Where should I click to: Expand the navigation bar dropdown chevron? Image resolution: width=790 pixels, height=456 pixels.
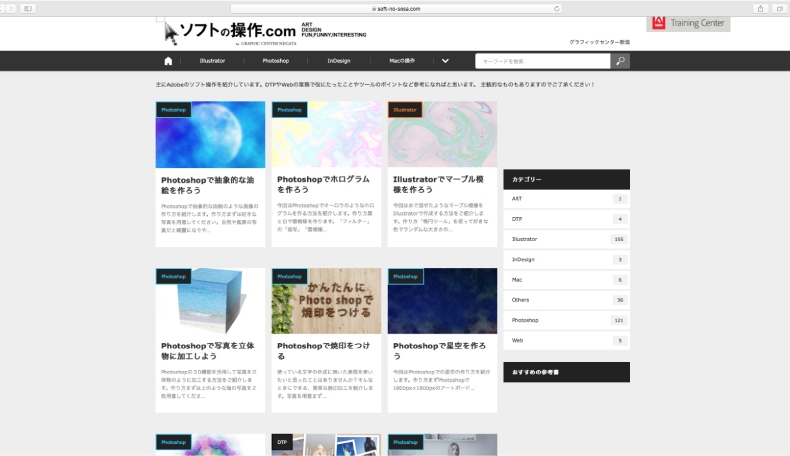pyautogui.click(x=445, y=61)
